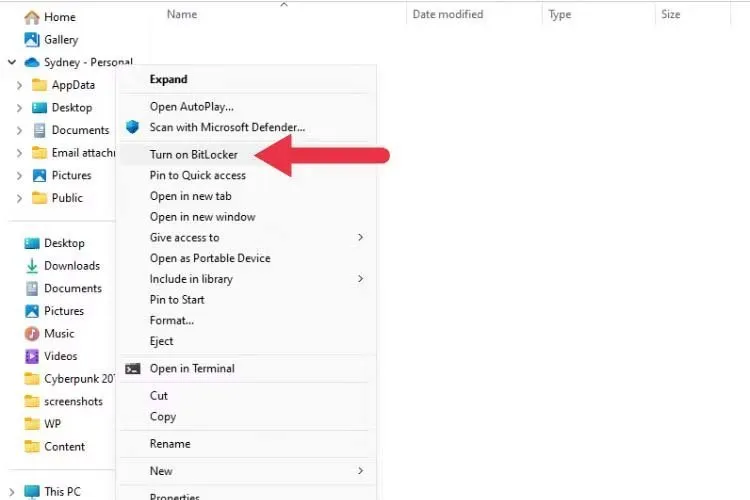Expand the AppData folder tree node
Screen dimensions: 750x500
(19, 85)
